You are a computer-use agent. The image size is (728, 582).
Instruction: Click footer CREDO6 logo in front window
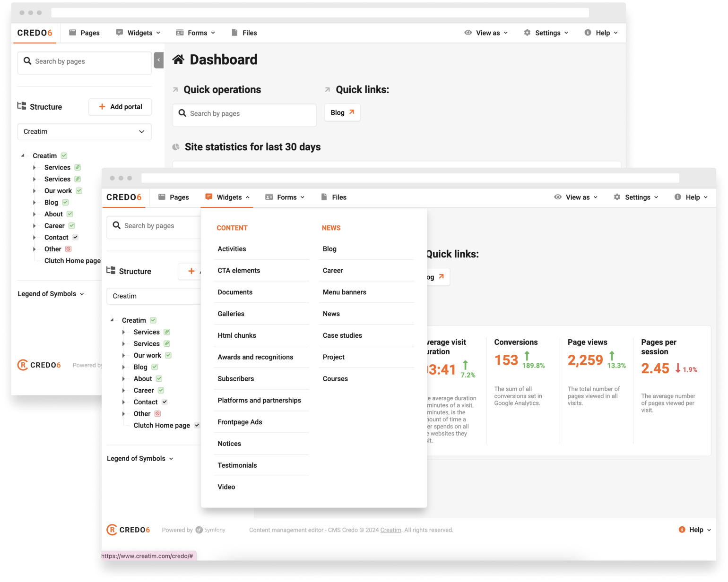point(128,530)
